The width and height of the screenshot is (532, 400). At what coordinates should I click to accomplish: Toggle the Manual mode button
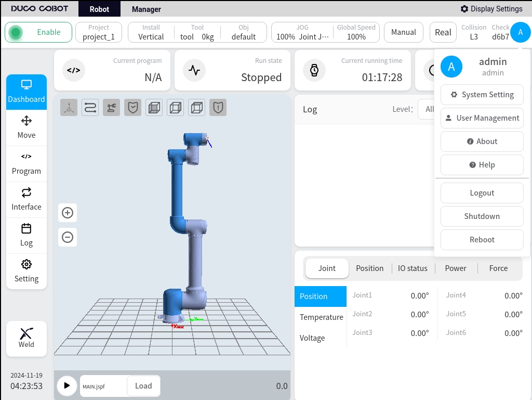[x=403, y=32]
